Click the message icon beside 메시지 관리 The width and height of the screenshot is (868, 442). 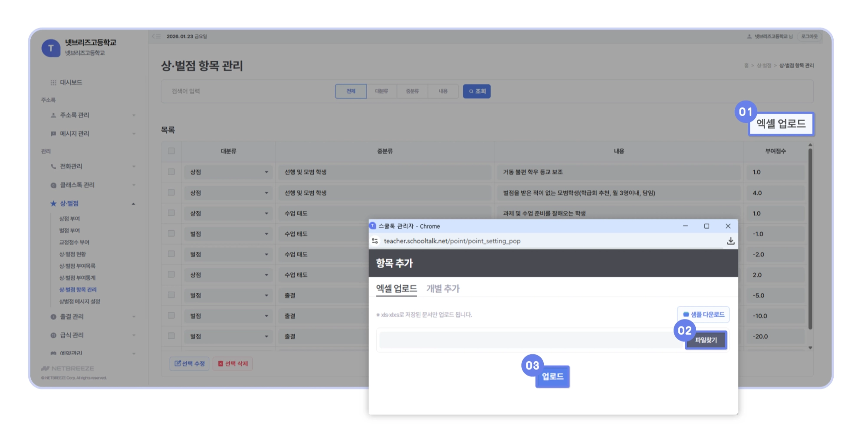53,134
